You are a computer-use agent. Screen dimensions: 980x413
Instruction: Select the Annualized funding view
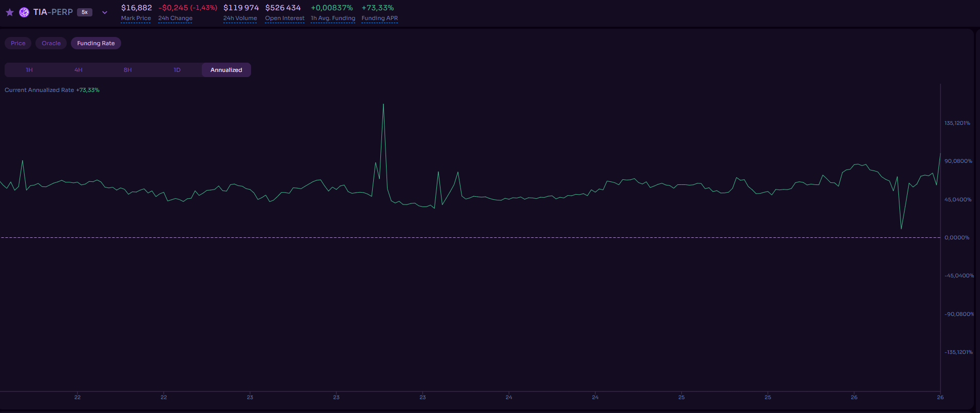point(226,70)
